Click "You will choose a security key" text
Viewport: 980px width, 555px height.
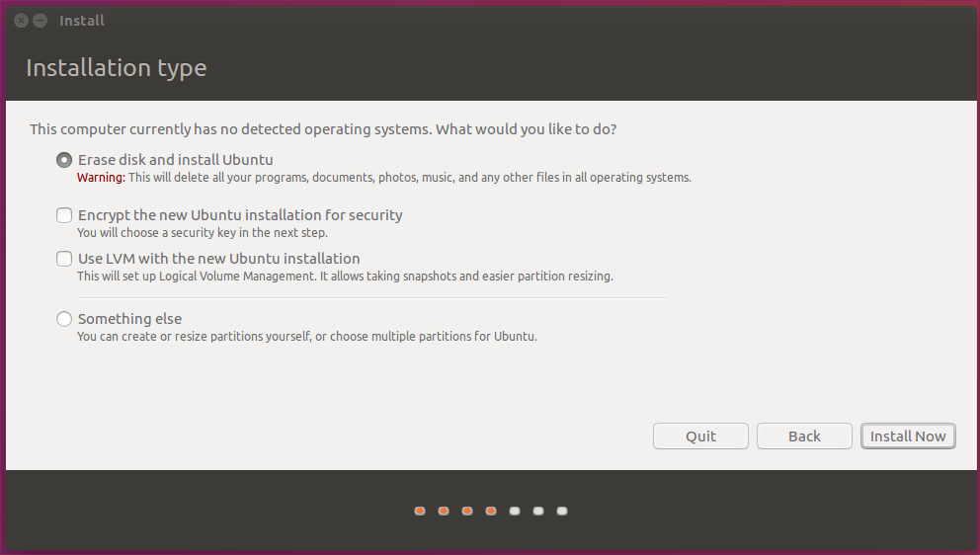202,232
